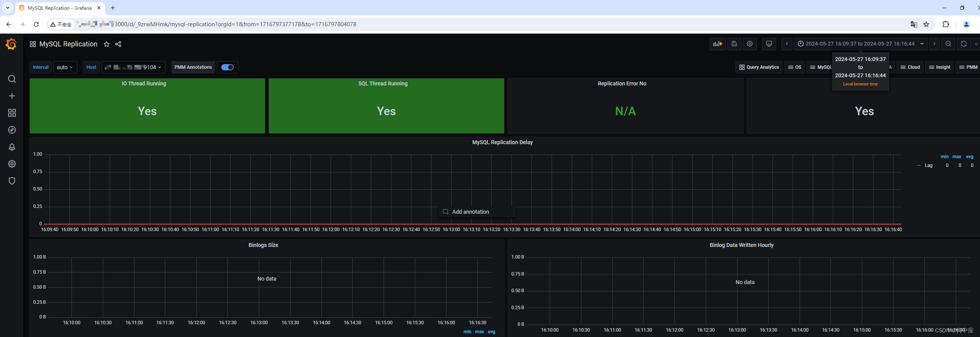Open the Interval auto dropdown
Screen dimensions: 980x337
65,67
